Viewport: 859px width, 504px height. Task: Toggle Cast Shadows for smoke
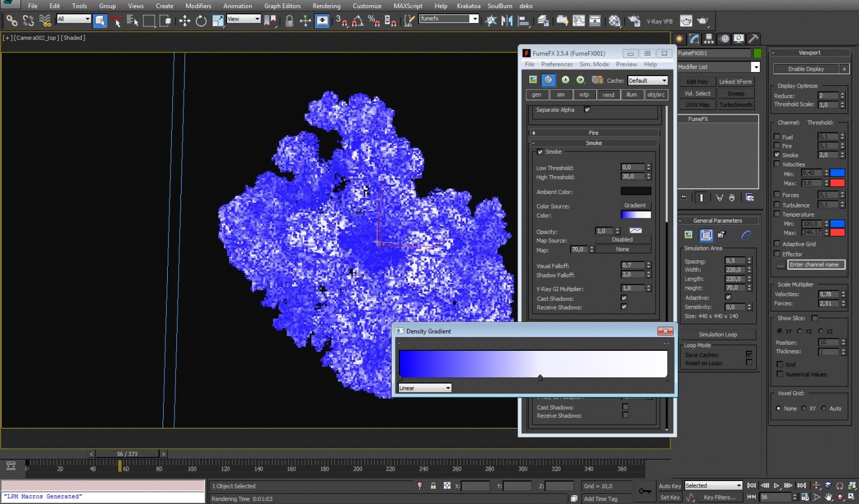coord(624,298)
